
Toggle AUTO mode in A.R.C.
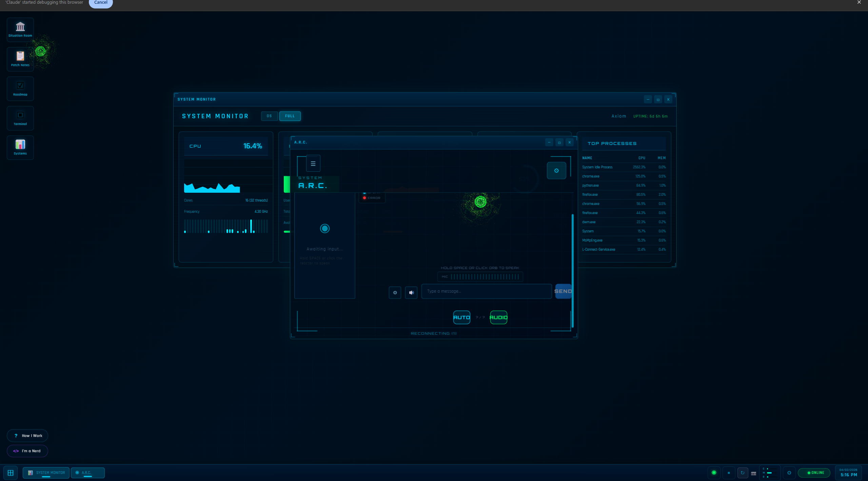461,317
